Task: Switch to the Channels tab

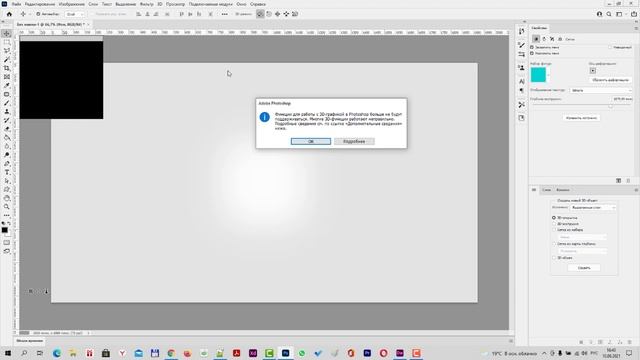Action: 562,190
